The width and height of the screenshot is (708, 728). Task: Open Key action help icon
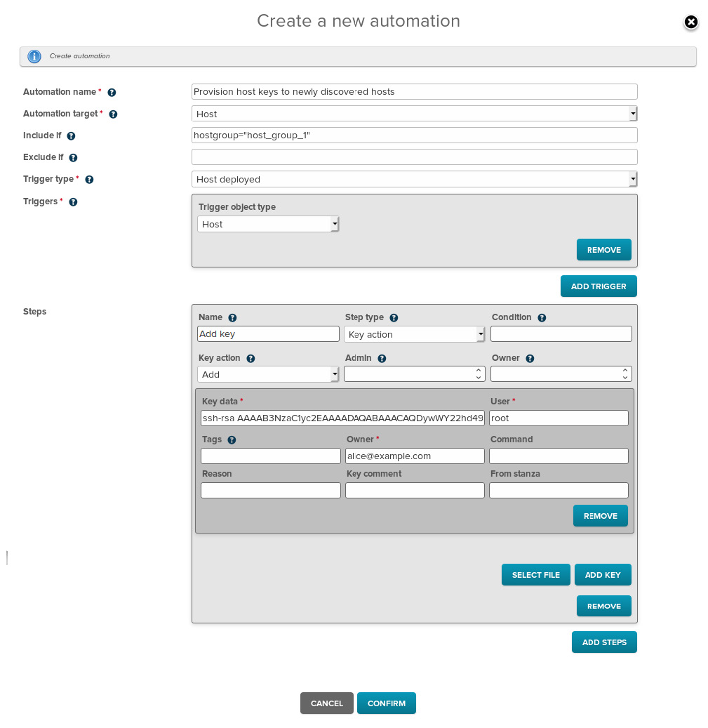point(251,359)
